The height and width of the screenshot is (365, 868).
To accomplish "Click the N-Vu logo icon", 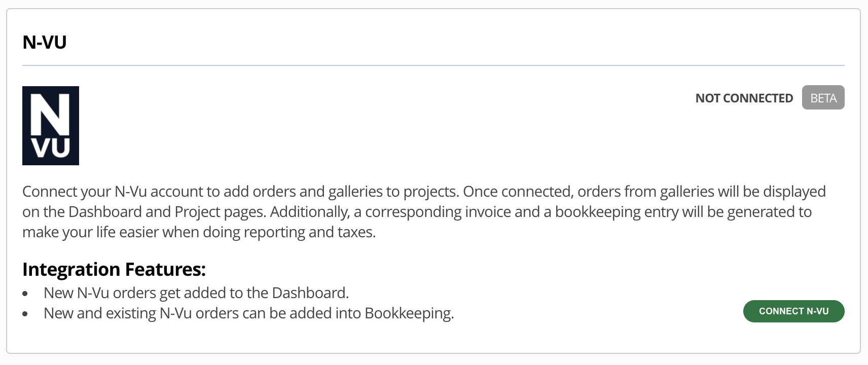I will [51, 126].
